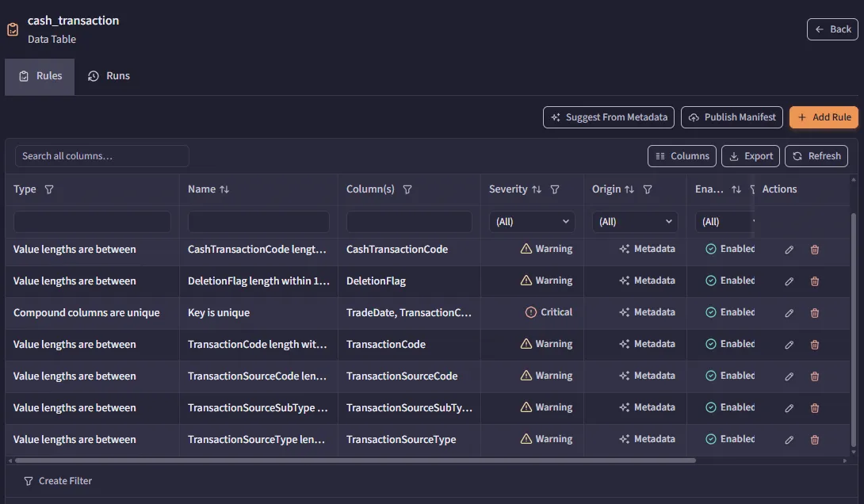Click the CashTransactionCode lengt… name cell
This screenshot has height=504, width=864.
tap(258, 249)
